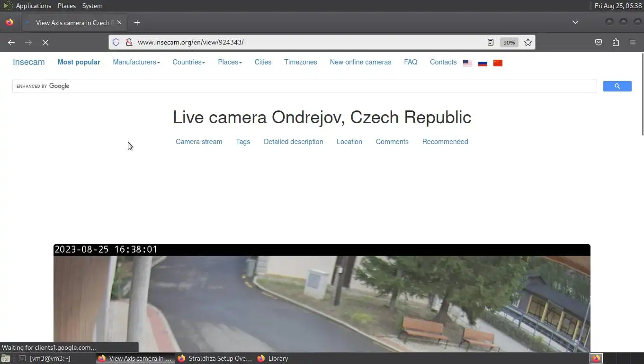The width and height of the screenshot is (644, 364).
Task: Click the insecure connection padlock icon
Action: point(129,42)
